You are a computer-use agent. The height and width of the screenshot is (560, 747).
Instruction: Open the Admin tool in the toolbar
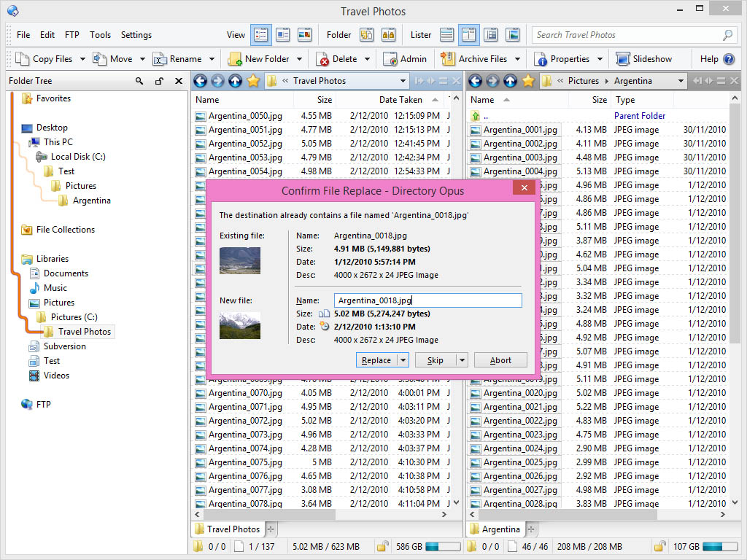[390, 59]
